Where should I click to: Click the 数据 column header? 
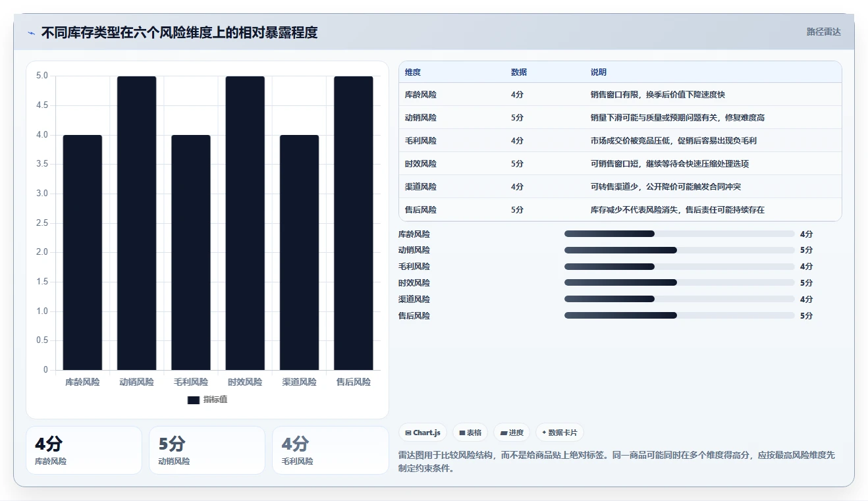519,72
